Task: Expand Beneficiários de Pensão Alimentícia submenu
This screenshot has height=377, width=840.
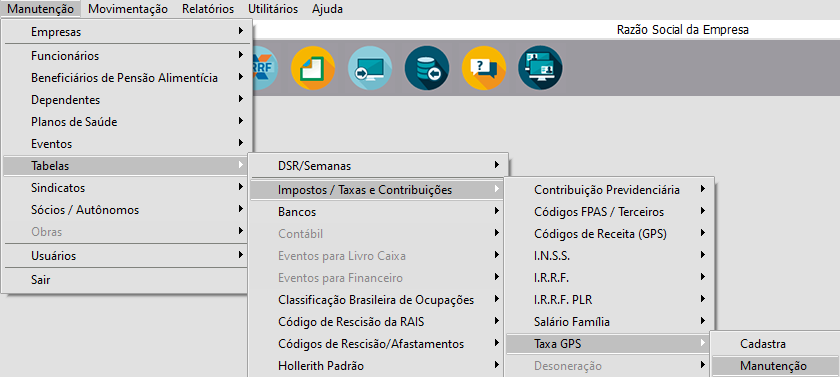Action: (x=126, y=78)
